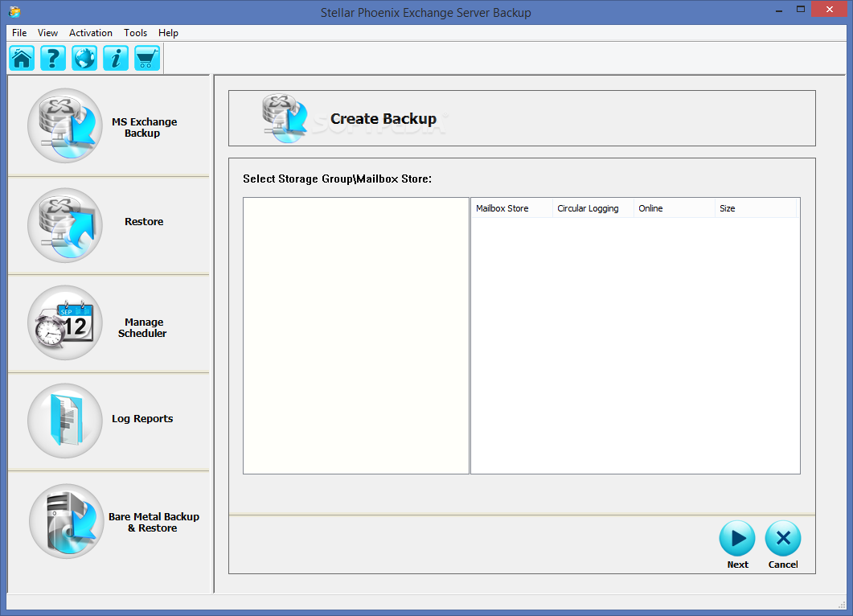Maximize the application window
The image size is (853, 616).
coord(800,10)
